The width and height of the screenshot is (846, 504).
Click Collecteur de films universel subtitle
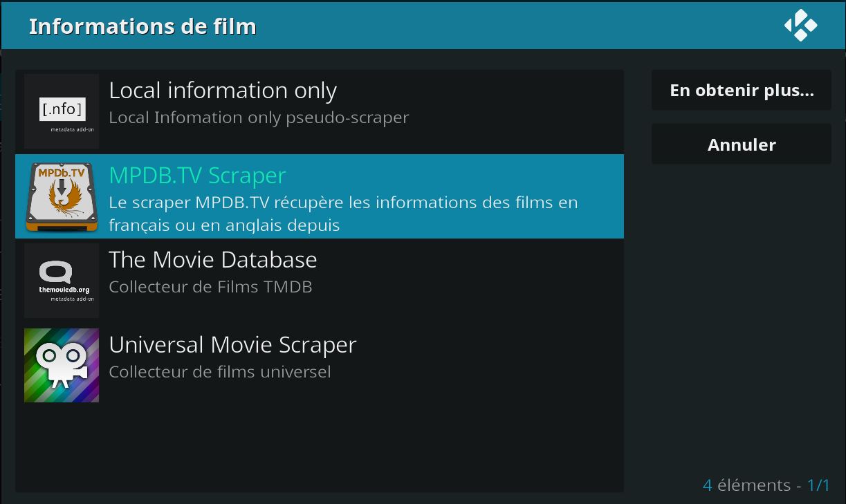click(x=220, y=371)
